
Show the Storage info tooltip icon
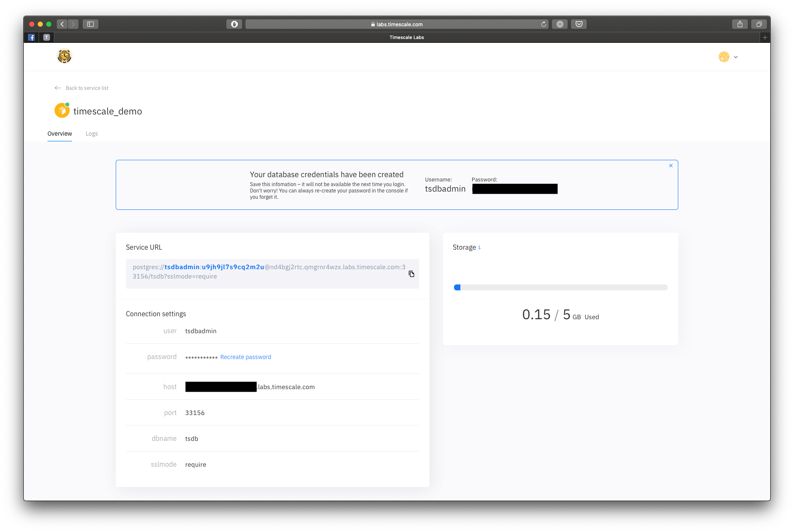click(x=479, y=247)
